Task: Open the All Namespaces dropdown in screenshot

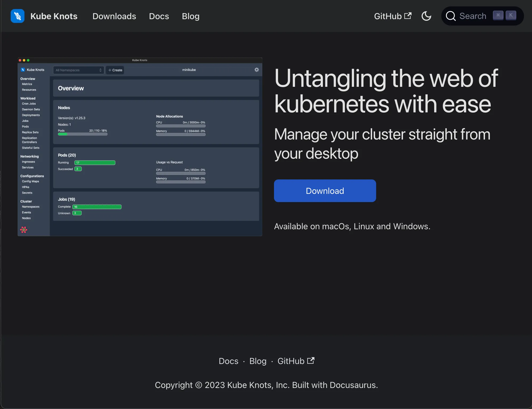Action: click(x=78, y=70)
